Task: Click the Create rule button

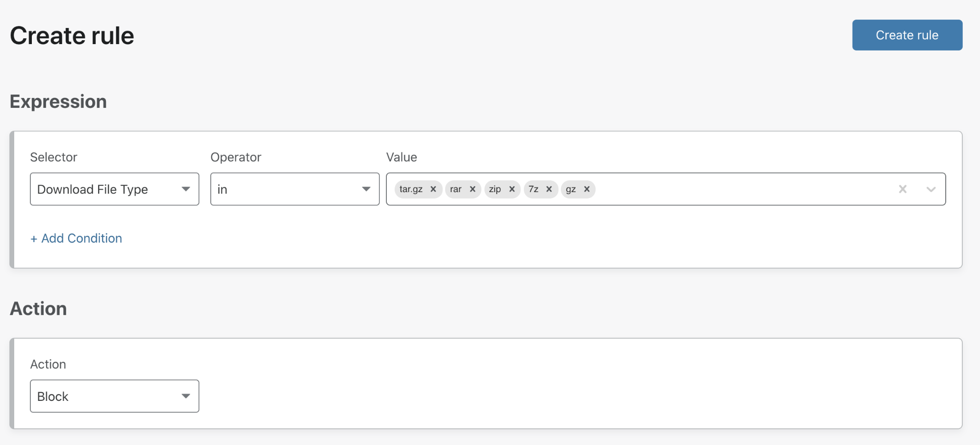Action: (907, 35)
